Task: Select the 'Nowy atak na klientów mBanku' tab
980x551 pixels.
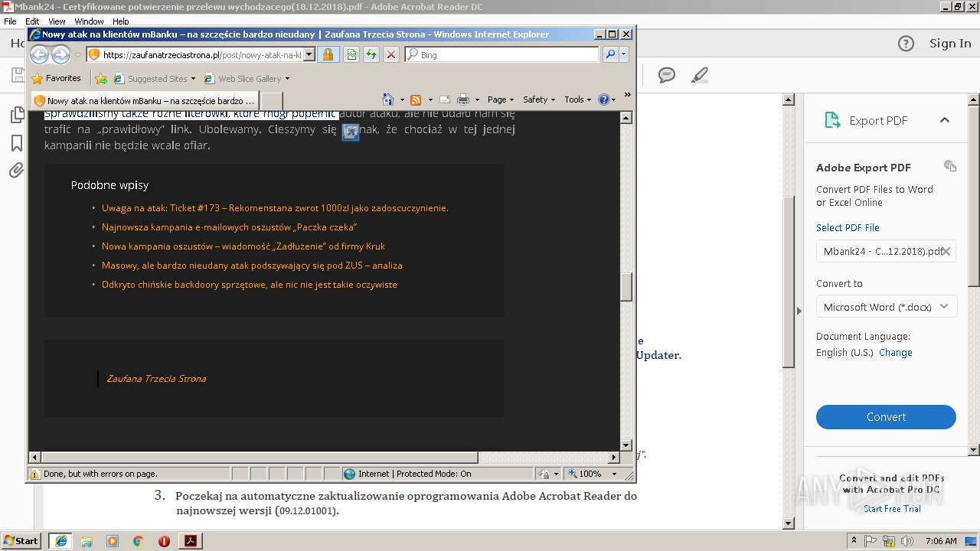Action: click(144, 100)
